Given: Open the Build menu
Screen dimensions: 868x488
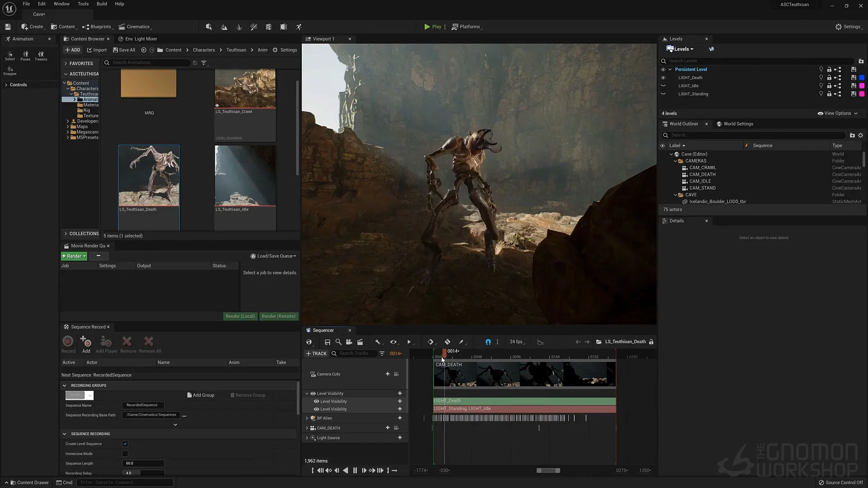Looking at the screenshot, I should [x=102, y=4].
